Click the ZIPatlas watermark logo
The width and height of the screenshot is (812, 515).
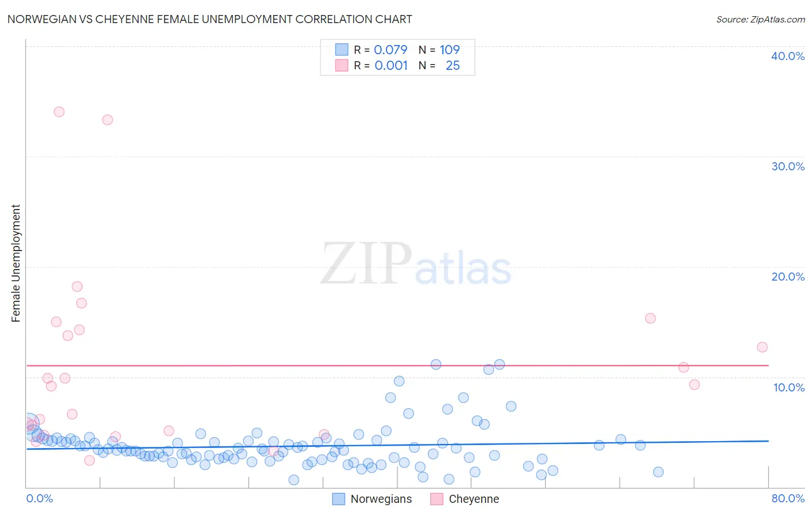click(x=416, y=263)
